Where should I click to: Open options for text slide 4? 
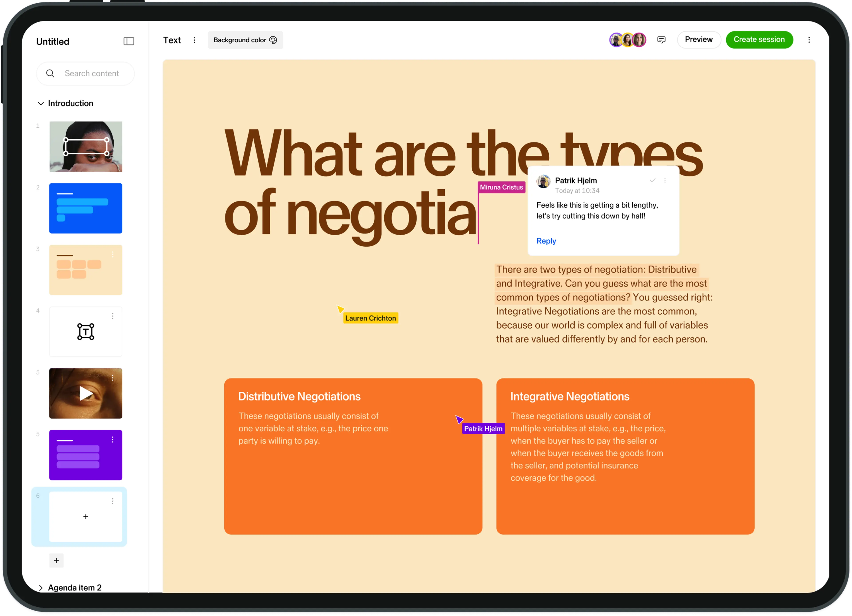pos(113,316)
